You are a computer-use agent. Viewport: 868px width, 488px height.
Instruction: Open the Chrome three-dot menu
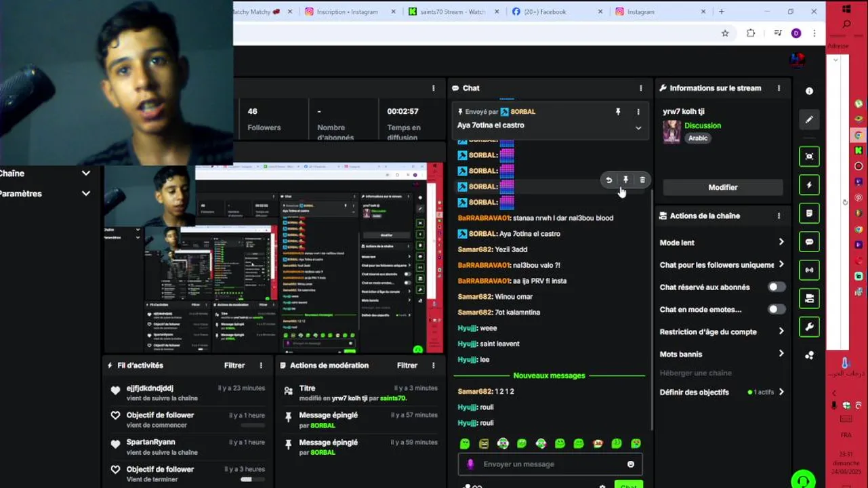pos(814,33)
